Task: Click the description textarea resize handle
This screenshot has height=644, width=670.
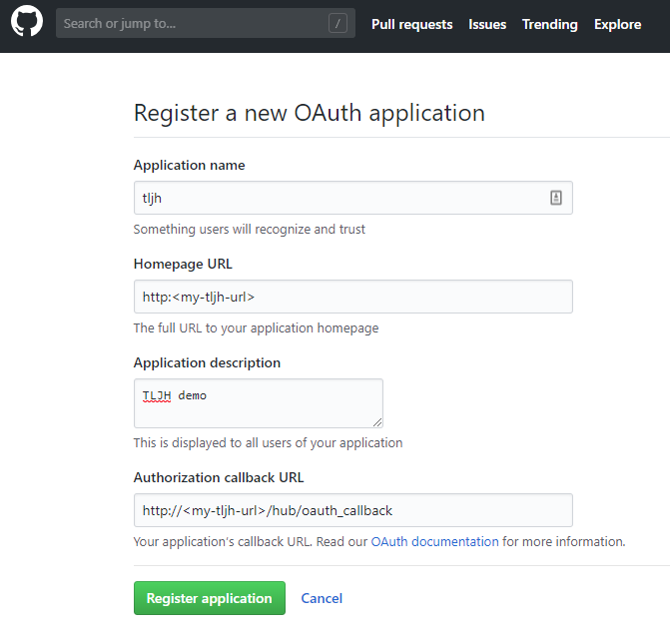Action: tap(377, 422)
